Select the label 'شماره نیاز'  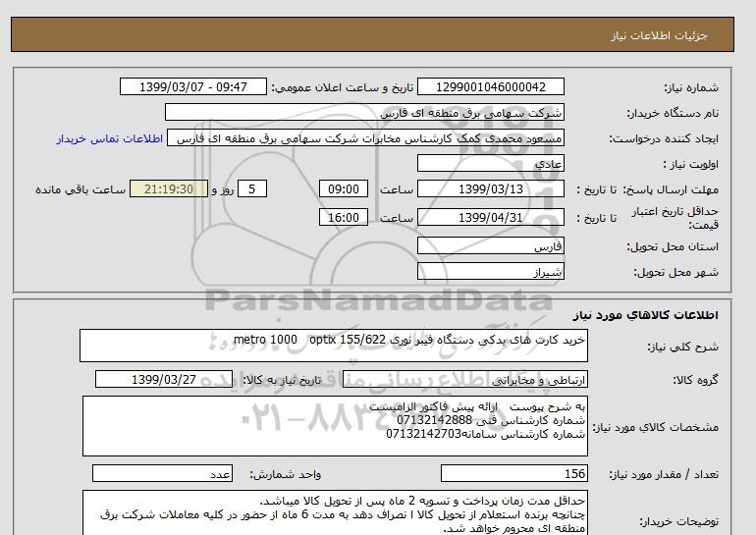tap(691, 87)
